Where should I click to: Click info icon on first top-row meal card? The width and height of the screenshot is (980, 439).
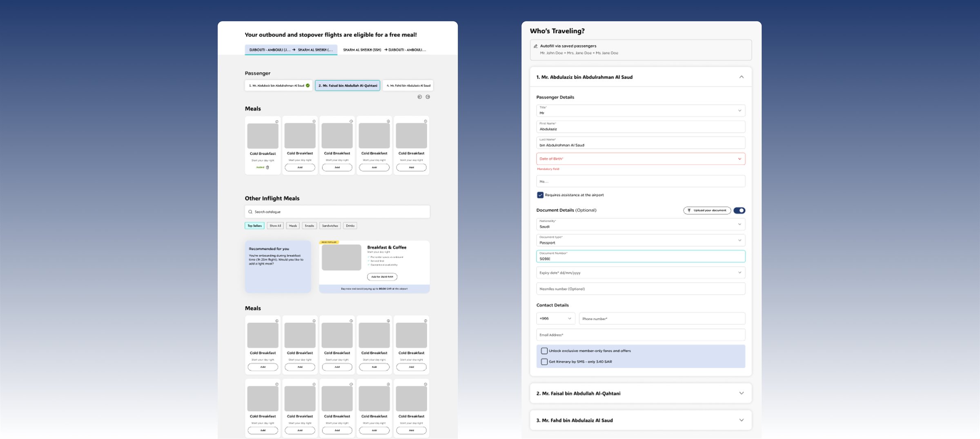point(277,121)
